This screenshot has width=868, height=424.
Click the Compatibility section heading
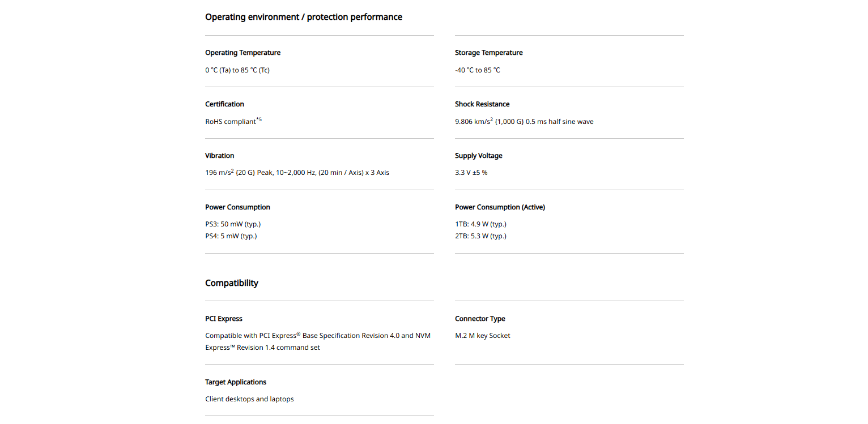click(x=232, y=283)
